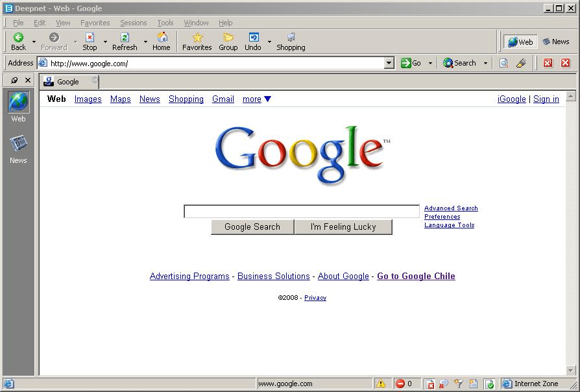
Task: Open the Gmail link
Action: [223, 99]
